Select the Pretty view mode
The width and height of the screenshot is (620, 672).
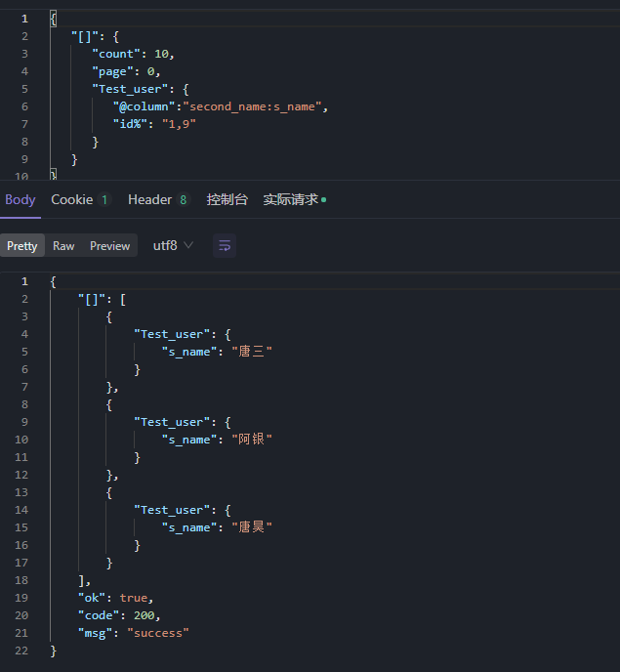(x=22, y=245)
